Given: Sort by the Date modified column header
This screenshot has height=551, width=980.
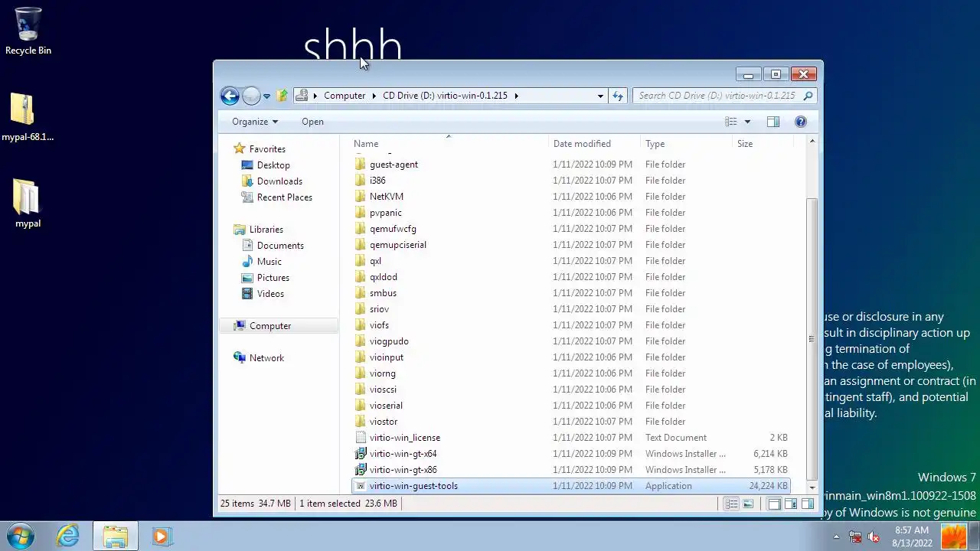Looking at the screenshot, I should click(595, 144).
